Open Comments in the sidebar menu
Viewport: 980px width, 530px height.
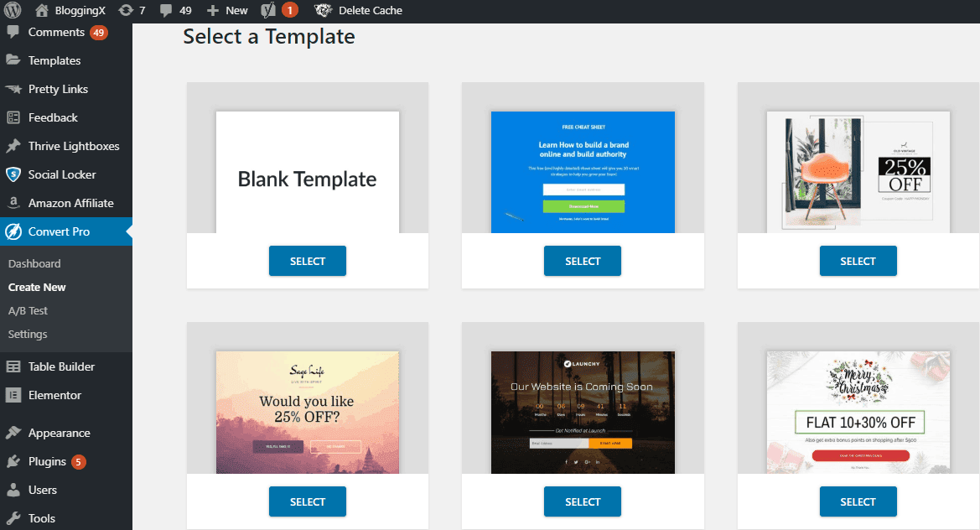56,32
